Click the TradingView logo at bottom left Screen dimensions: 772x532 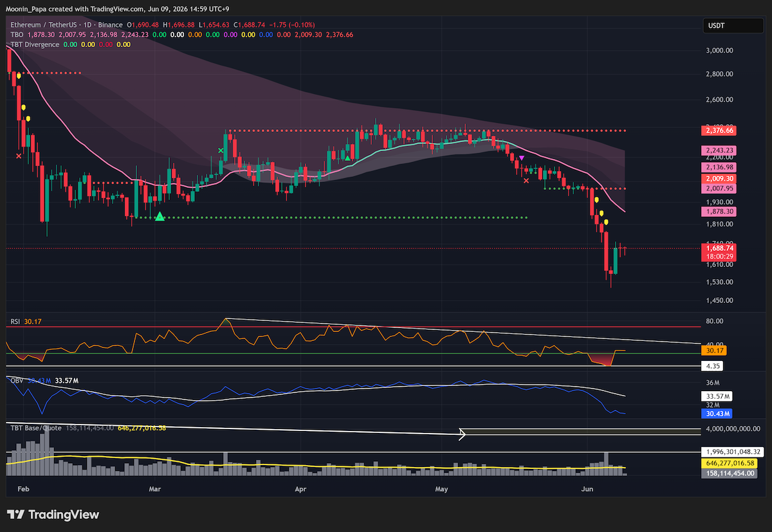click(53, 515)
